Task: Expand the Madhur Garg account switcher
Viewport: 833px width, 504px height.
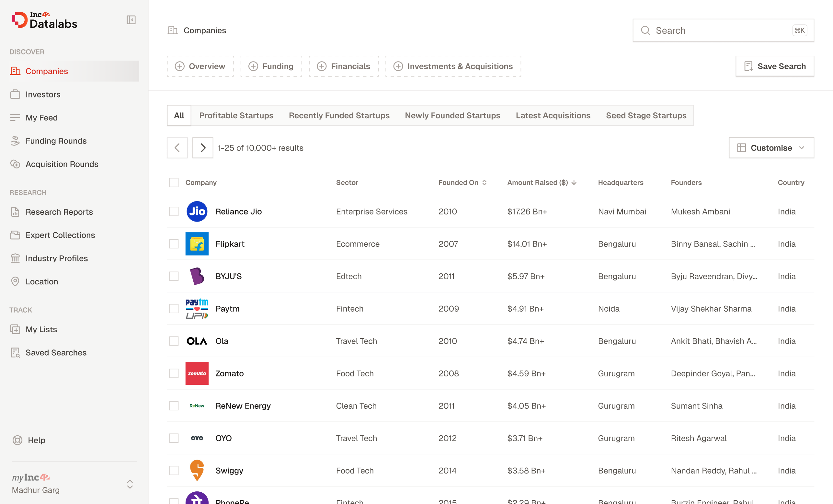Action: point(130,484)
